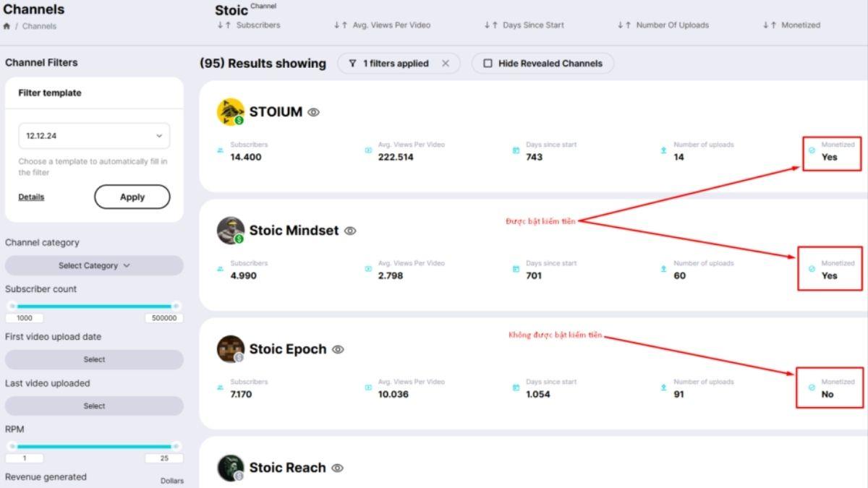868x488 pixels.
Task: Sort by Days Since Start
Action: coord(524,25)
